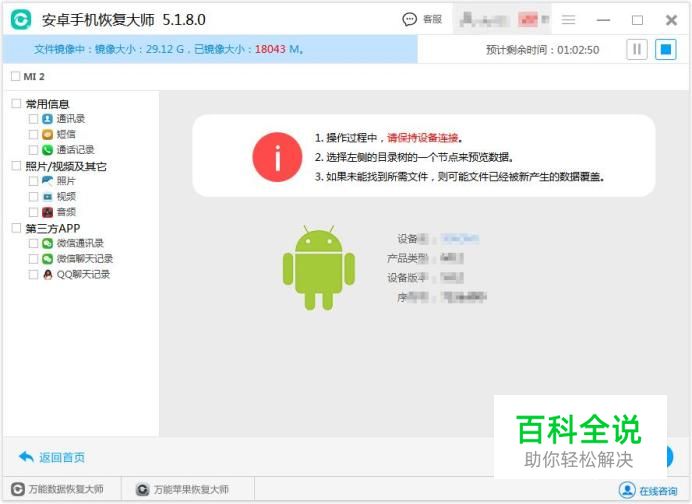Click the 万能数据恢复大师 logo icon
The height and width of the screenshot is (504, 692).
pos(17,489)
